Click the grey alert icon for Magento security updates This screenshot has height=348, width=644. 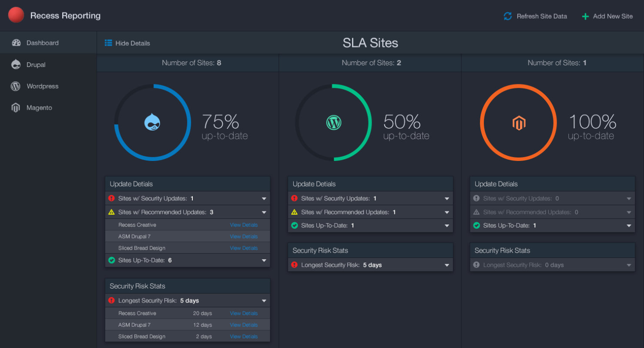pos(476,198)
